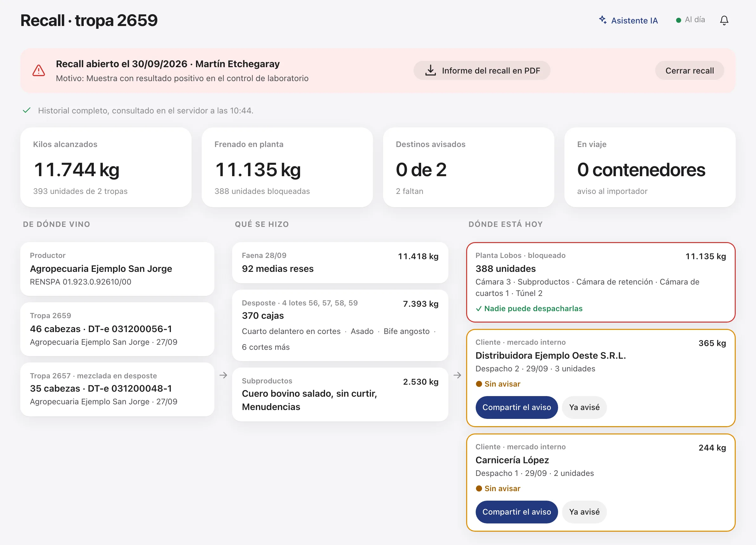Click the orange dot on Carnicería López card

coord(479,488)
